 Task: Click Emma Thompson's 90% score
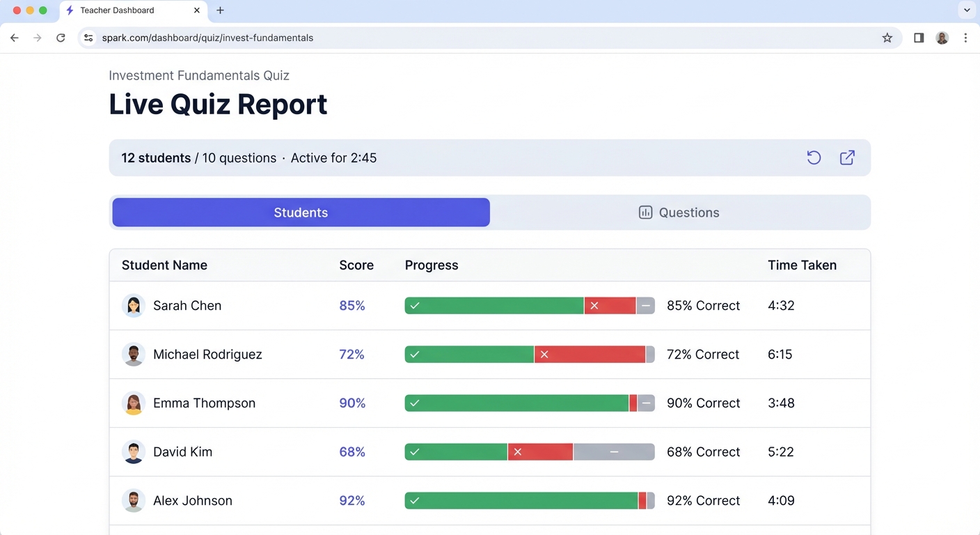coord(352,403)
